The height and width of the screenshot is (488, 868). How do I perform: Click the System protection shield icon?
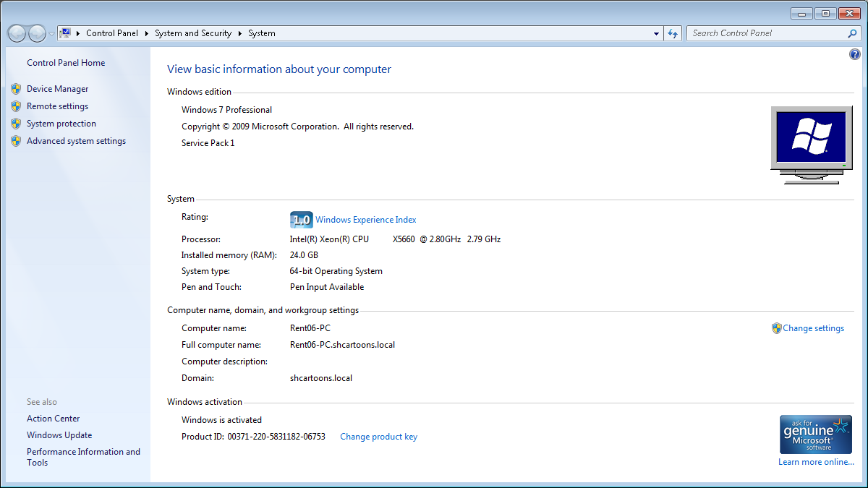coord(16,124)
